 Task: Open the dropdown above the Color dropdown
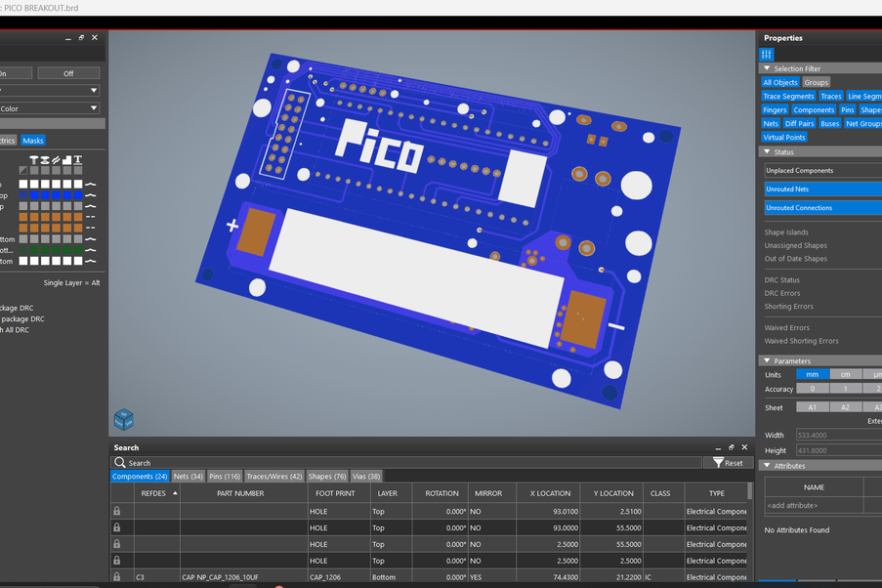pos(50,90)
